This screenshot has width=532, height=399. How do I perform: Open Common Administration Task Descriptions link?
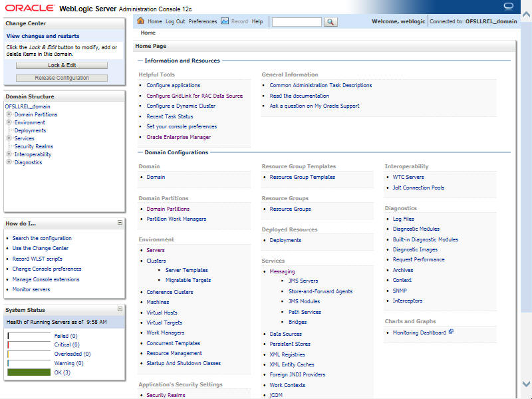pos(321,85)
